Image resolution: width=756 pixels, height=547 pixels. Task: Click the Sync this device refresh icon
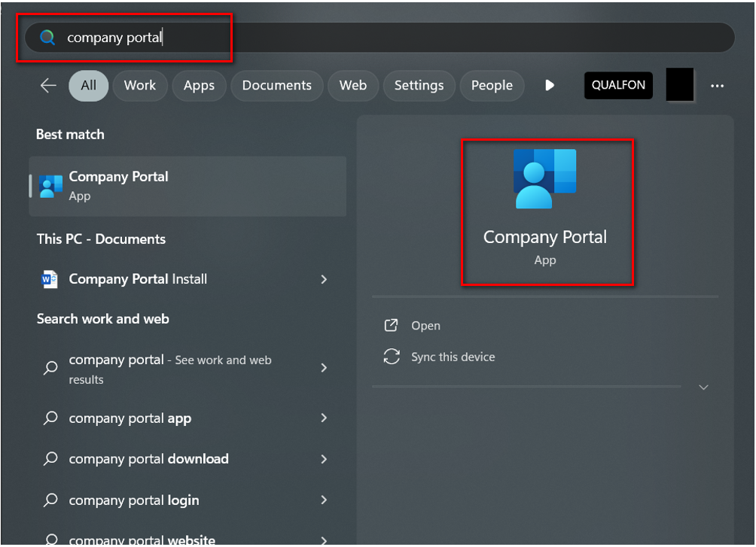click(x=392, y=357)
